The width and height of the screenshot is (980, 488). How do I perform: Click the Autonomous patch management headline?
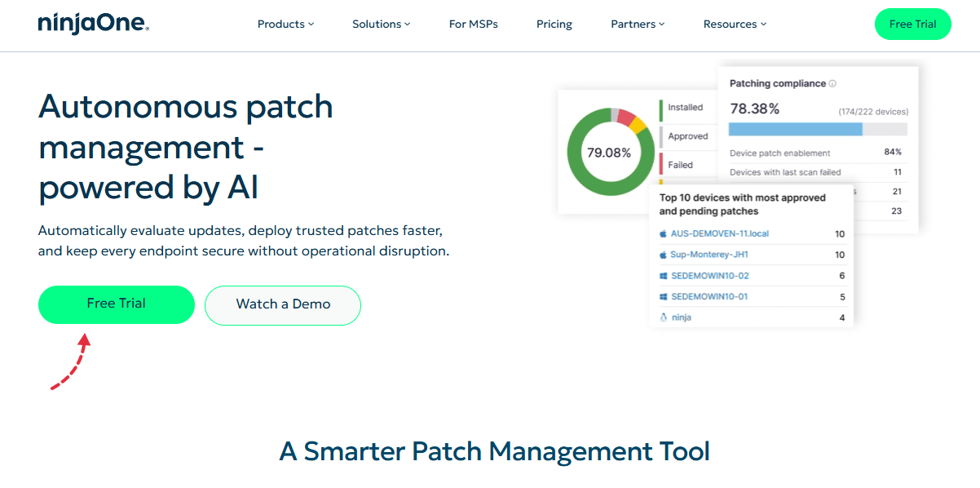point(186,148)
